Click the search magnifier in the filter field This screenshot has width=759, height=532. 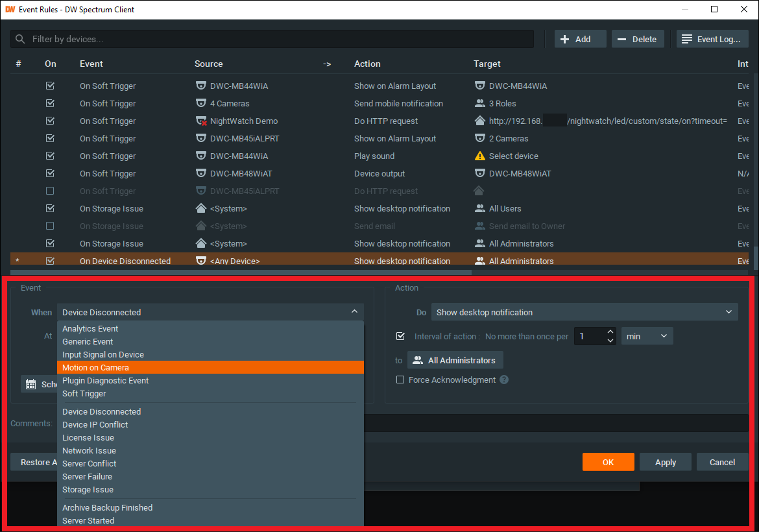21,39
